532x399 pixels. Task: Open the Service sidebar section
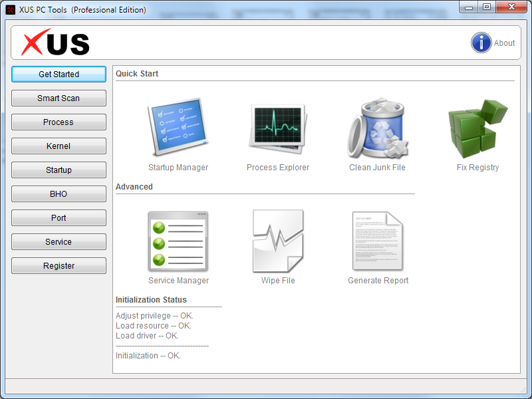59,242
